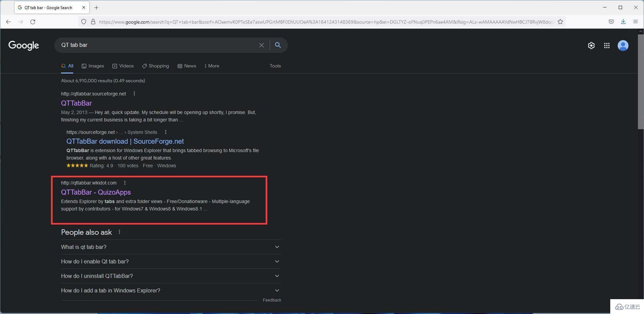The height and width of the screenshot is (314, 644).
Task: Expand 'What is qt tab bar?' question
Action: [x=171, y=247]
